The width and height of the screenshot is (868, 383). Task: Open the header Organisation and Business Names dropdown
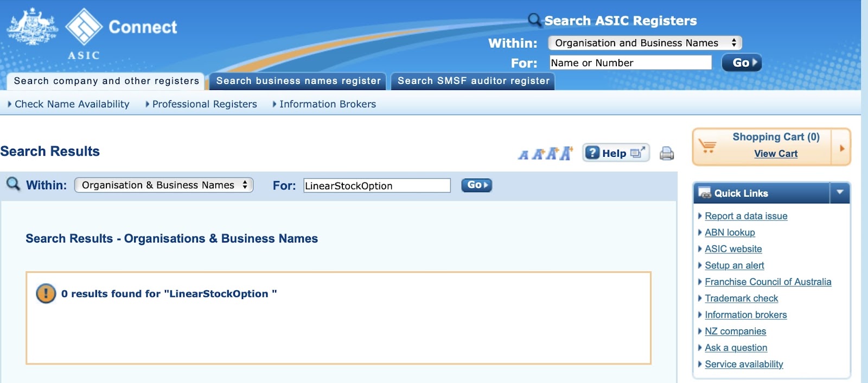coord(644,43)
